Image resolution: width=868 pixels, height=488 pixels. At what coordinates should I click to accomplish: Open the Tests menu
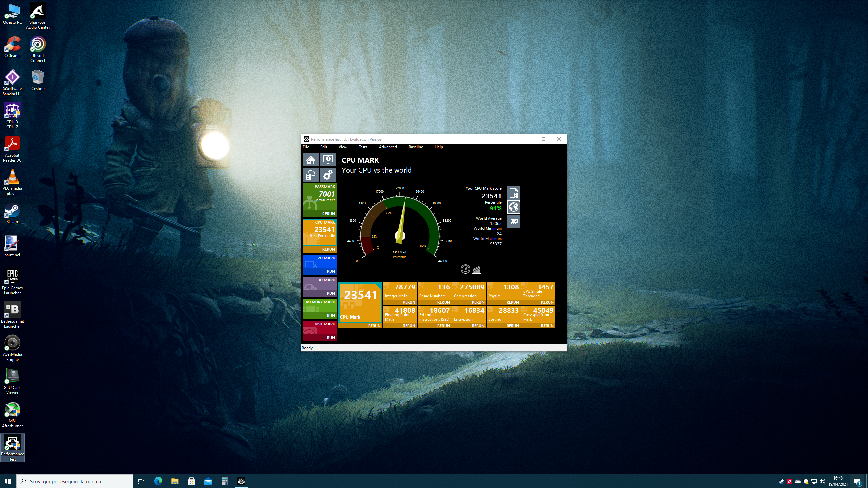[363, 147]
